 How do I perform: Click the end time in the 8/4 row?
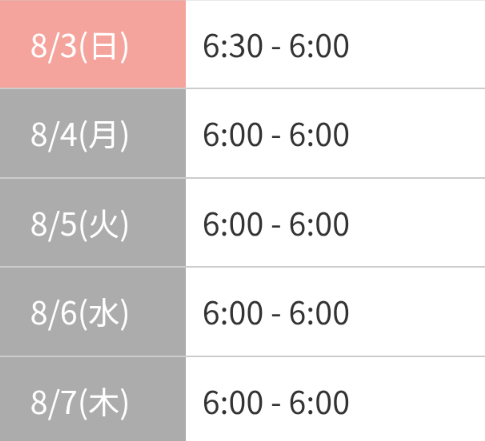(319, 135)
